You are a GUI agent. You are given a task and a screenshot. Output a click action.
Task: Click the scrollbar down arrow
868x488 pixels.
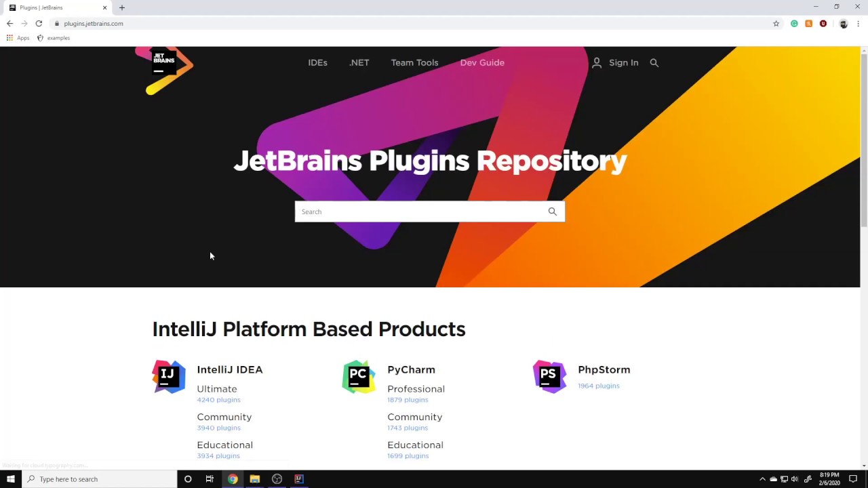pyautogui.click(x=864, y=465)
